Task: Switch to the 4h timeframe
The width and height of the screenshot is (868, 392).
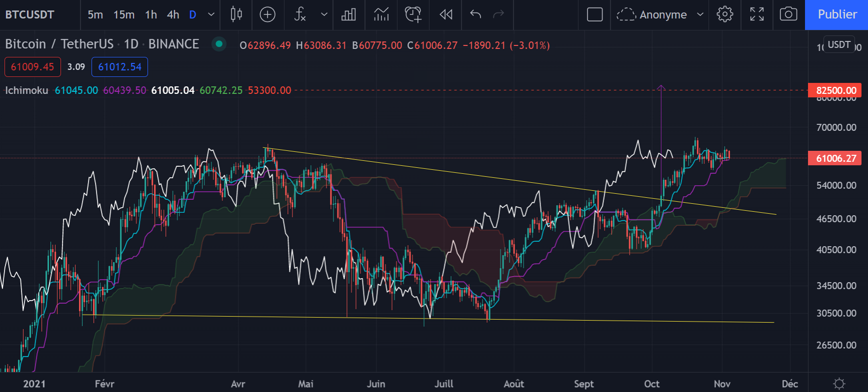Action: pyautogui.click(x=173, y=14)
